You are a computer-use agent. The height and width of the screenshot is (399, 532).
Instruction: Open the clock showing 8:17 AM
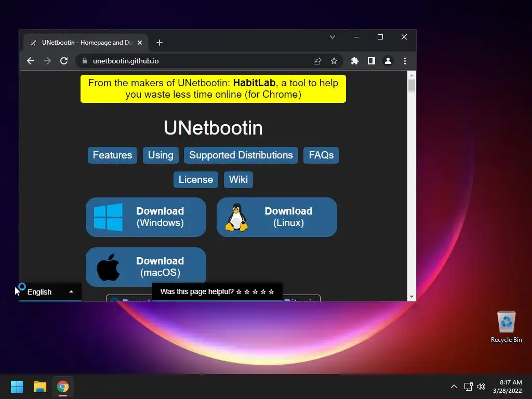(507, 387)
